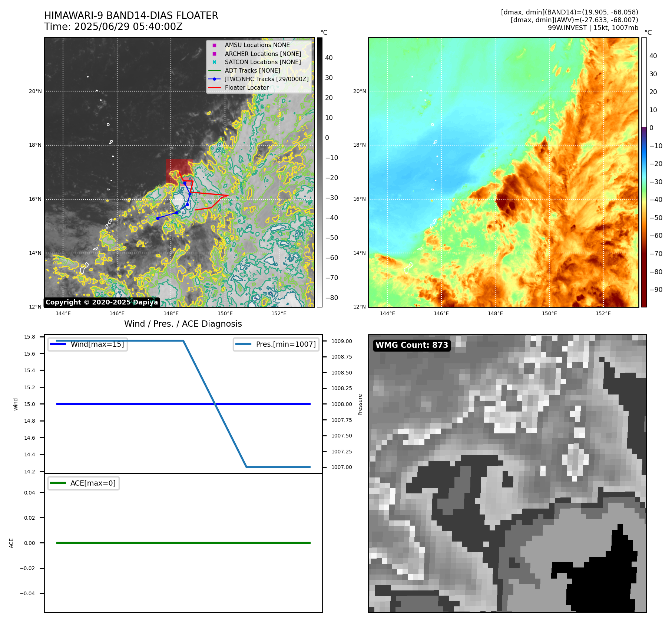Image resolution: width=672 pixels, height=626 pixels.
Task: Click the SATCON Locations [NONE] legend entry
Action: click(x=263, y=62)
